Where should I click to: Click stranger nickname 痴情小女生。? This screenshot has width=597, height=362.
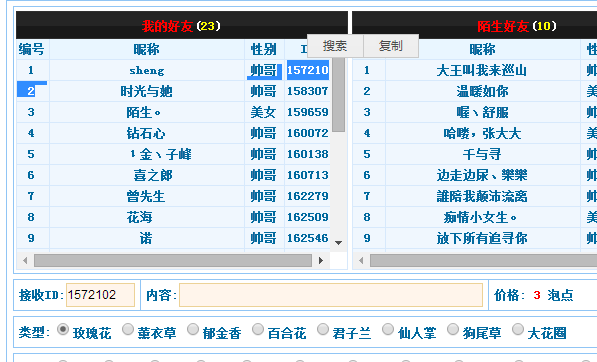[x=480, y=217]
